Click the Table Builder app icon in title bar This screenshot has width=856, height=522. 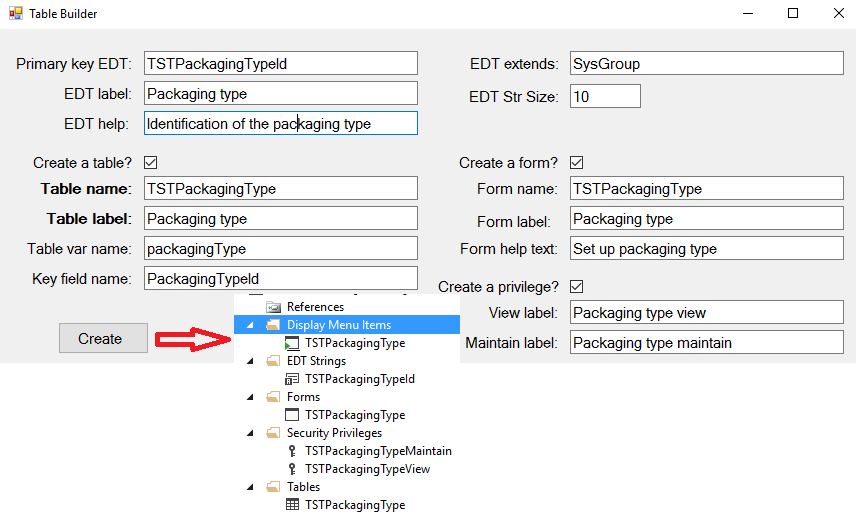click(x=16, y=13)
